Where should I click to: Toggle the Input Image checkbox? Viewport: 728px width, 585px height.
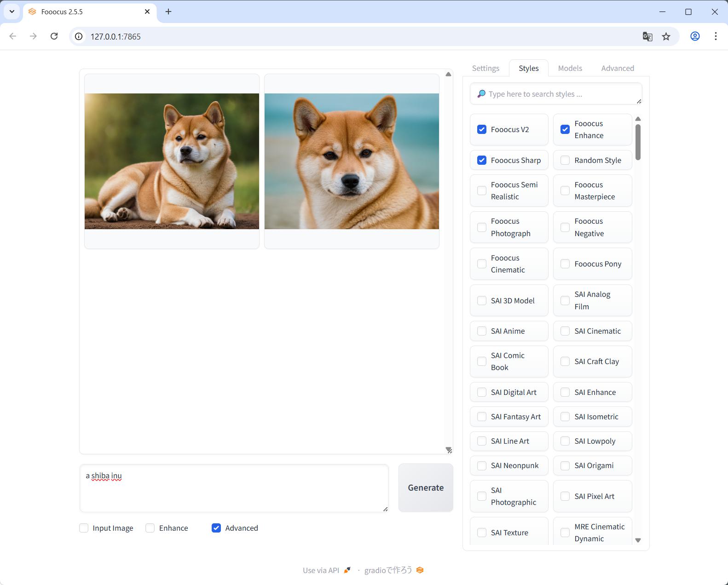(84, 528)
